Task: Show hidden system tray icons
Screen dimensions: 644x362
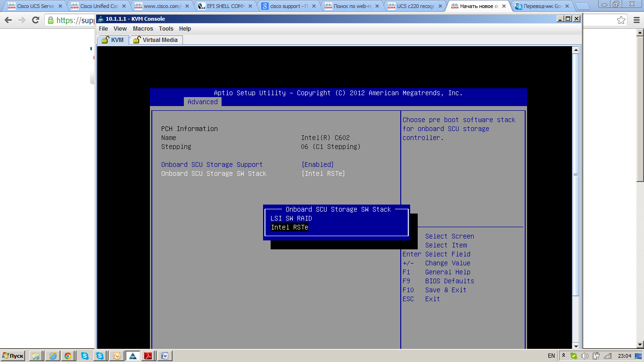Action: tap(564, 356)
